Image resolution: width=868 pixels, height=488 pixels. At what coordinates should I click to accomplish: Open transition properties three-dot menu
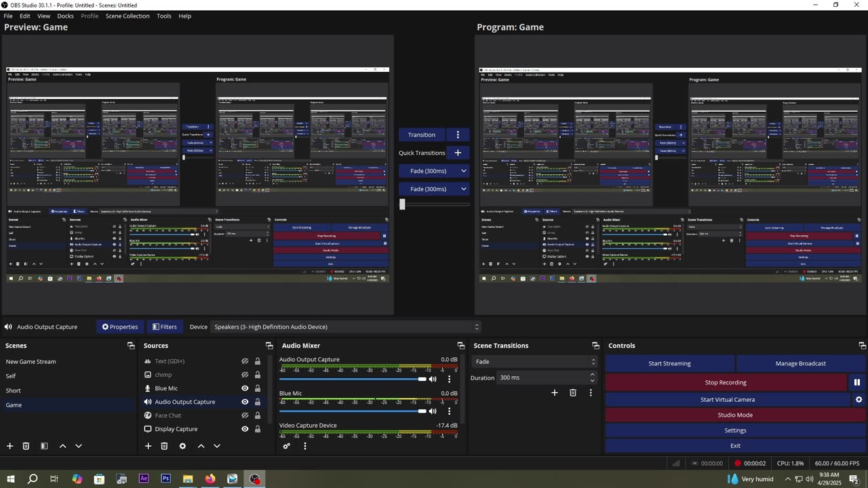pyautogui.click(x=591, y=392)
